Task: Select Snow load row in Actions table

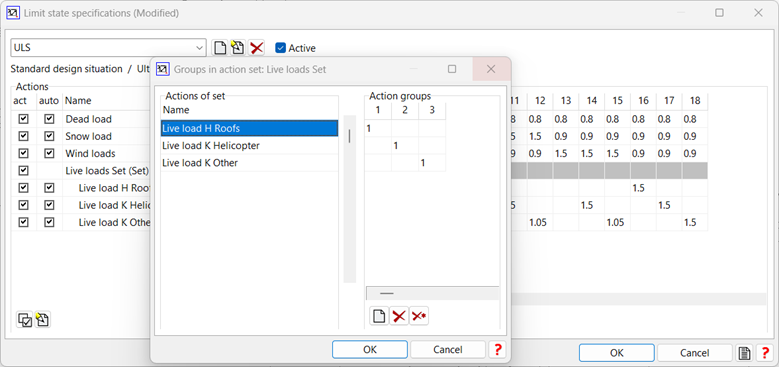Action: 88,136
